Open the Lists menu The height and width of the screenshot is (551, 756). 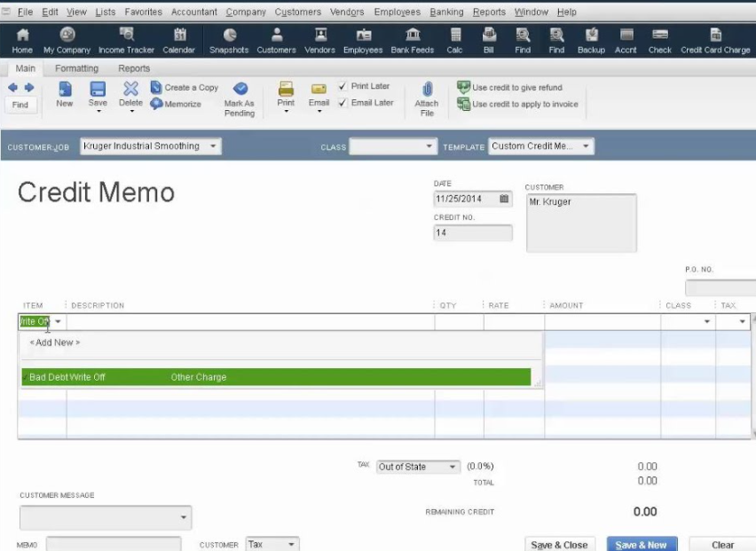click(x=105, y=12)
